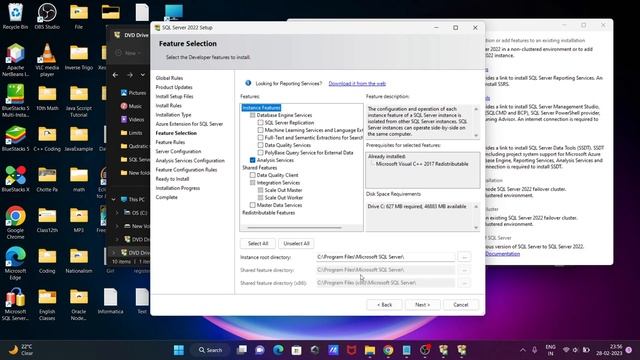Cancel the SQL Server setup
Image resolution: width=640 pixels, height=360 pixels.
pyautogui.click(x=460, y=304)
